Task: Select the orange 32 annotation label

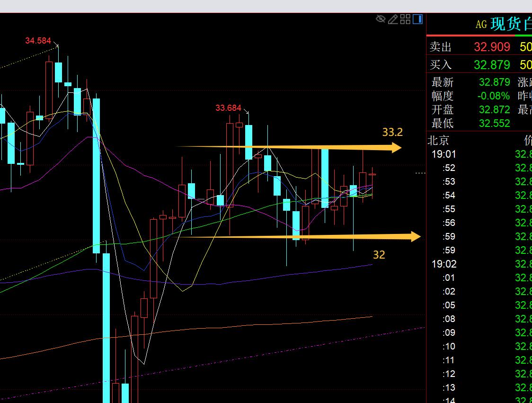Action: [x=379, y=255]
